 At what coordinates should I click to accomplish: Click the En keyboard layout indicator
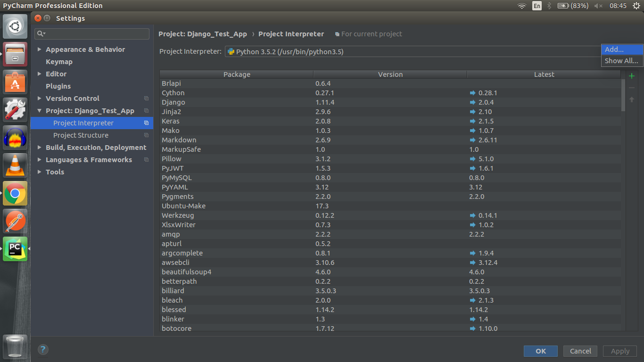coord(537,6)
